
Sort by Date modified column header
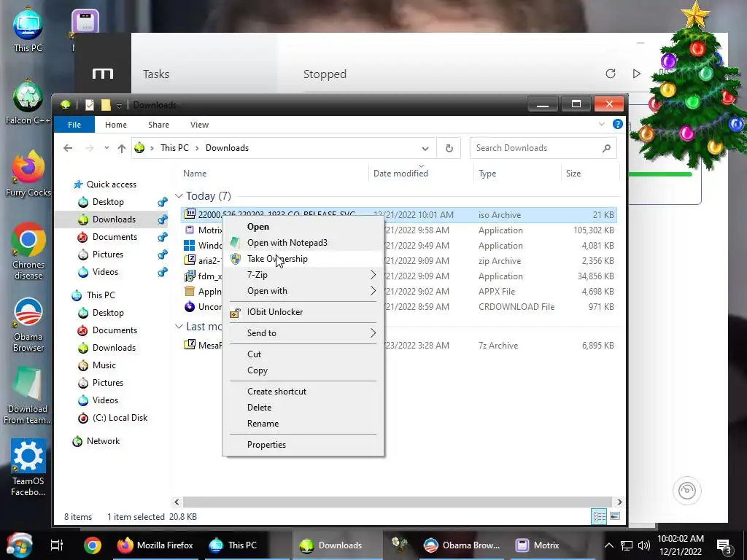pyautogui.click(x=421, y=174)
